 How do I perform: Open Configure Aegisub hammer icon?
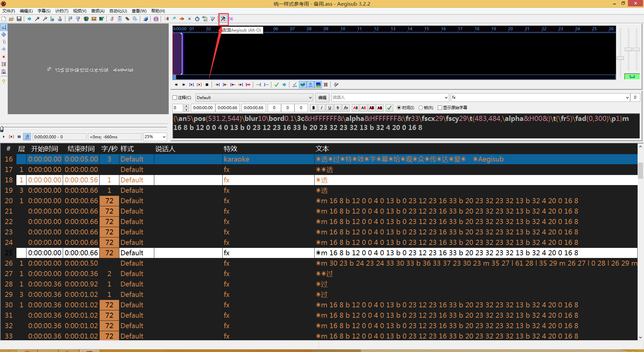(x=223, y=19)
